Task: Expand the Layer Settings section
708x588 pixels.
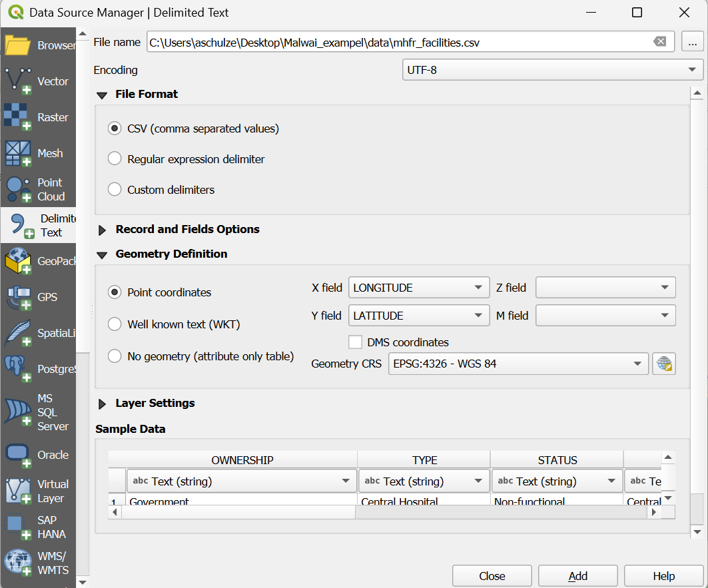Action: pos(103,404)
